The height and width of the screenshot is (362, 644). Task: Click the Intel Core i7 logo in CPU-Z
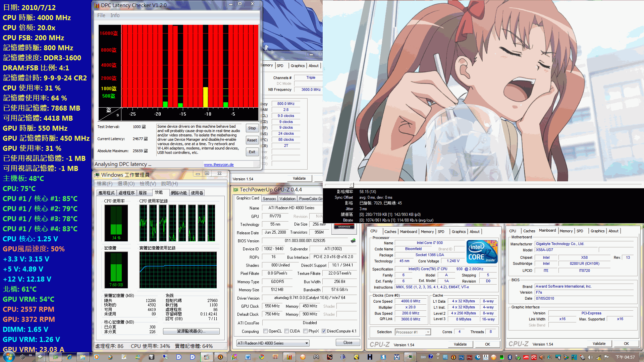482,251
